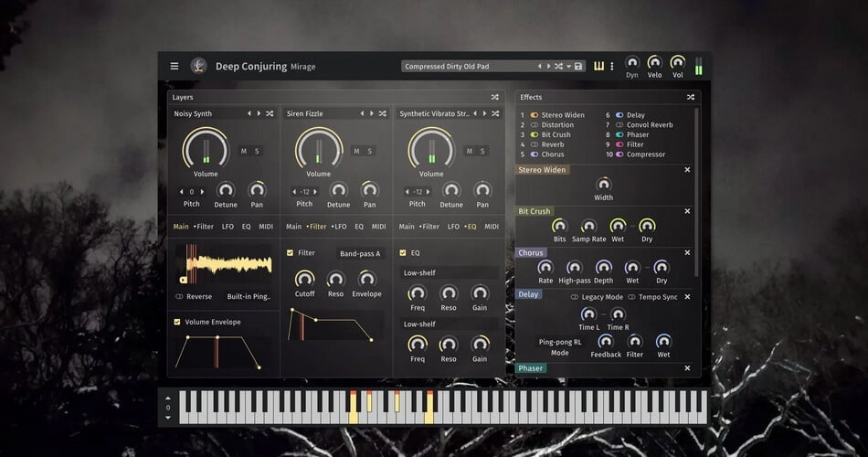Select the Filter effect in list
Screen dimensions: 868x457
pos(635,144)
